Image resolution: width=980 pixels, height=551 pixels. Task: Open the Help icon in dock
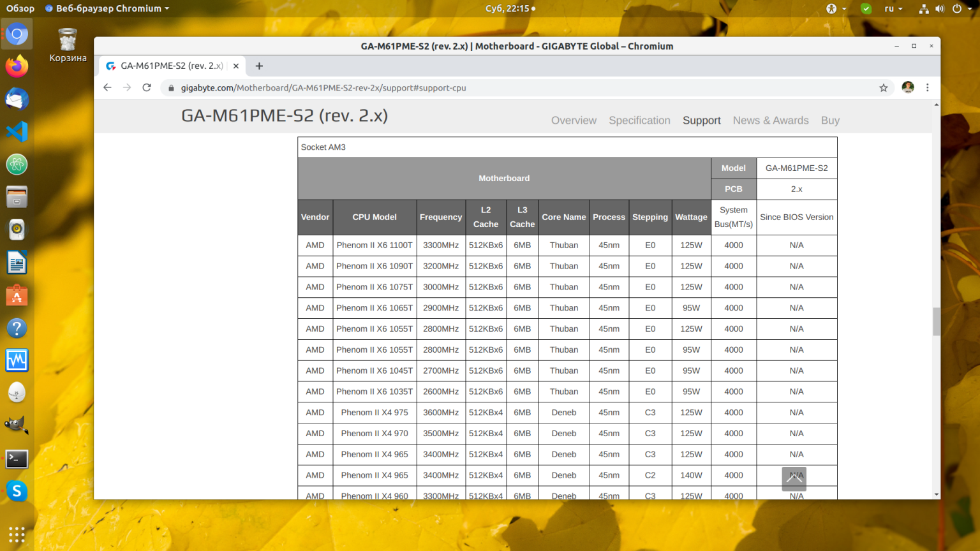pyautogui.click(x=17, y=328)
